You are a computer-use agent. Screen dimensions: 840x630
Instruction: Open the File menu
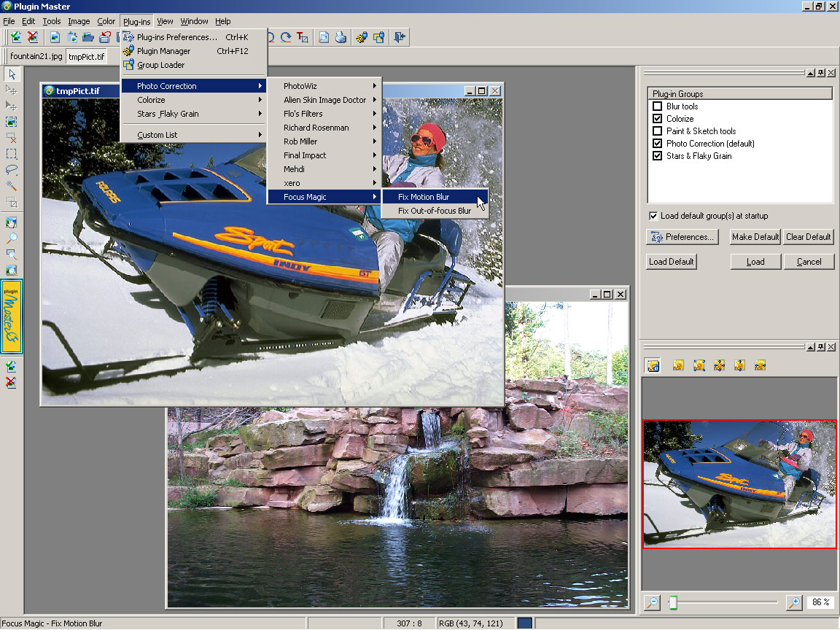(x=9, y=21)
